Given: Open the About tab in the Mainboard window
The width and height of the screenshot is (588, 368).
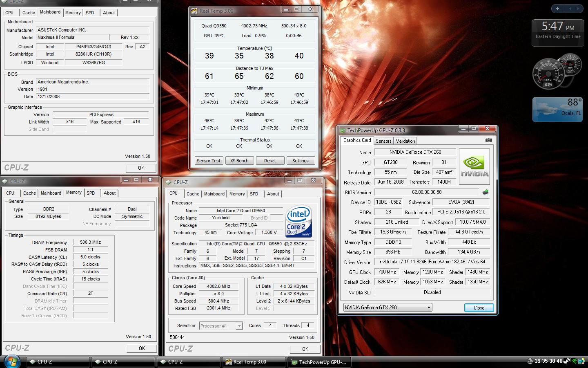Looking at the screenshot, I should click(x=109, y=13).
